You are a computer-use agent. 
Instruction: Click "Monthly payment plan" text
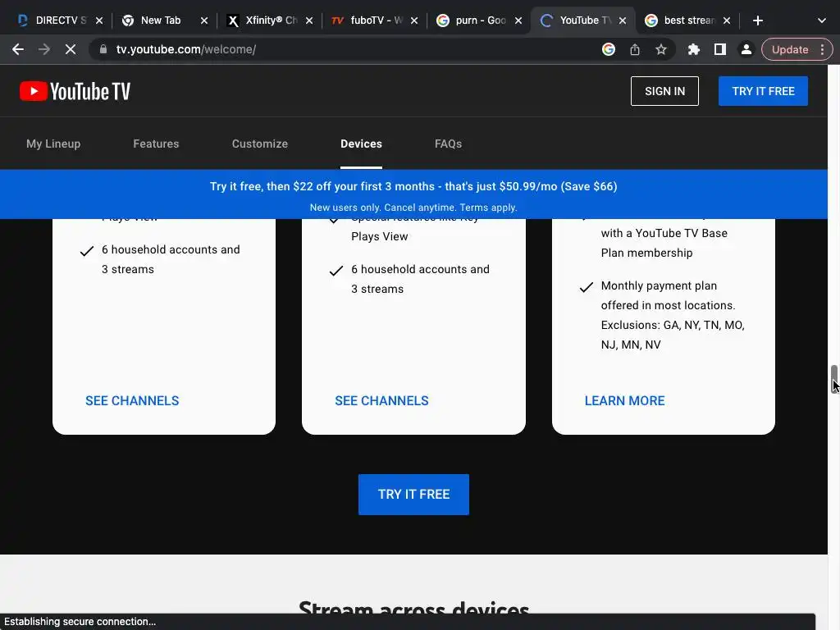(x=659, y=285)
